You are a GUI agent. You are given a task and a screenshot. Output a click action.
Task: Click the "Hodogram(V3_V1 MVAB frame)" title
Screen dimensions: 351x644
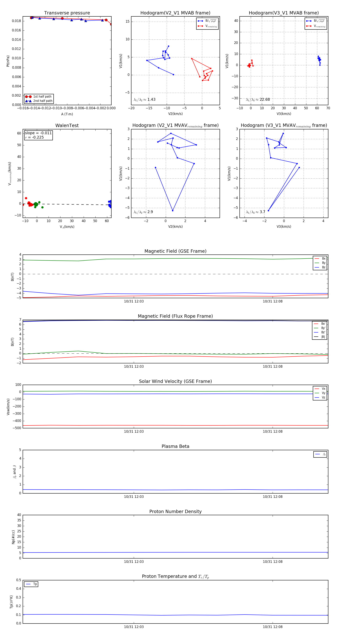tap(284, 13)
